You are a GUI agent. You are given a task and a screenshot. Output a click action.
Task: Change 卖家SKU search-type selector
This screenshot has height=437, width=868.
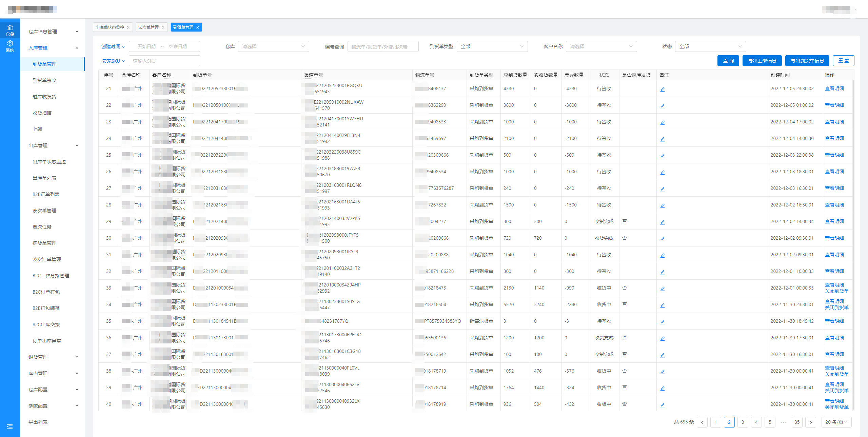(x=114, y=61)
